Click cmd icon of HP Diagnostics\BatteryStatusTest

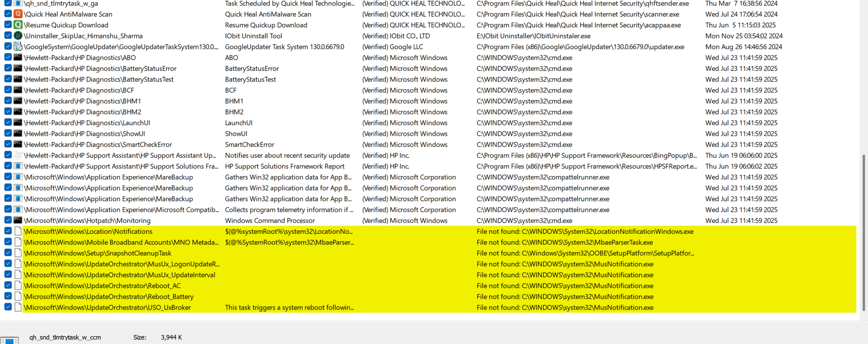tap(18, 79)
